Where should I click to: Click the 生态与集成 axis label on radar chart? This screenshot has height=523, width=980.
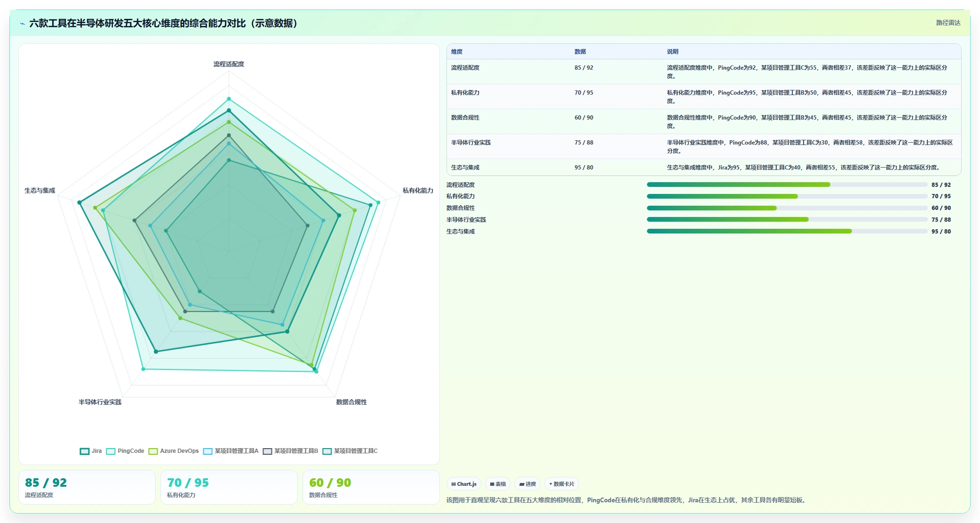[x=40, y=191]
